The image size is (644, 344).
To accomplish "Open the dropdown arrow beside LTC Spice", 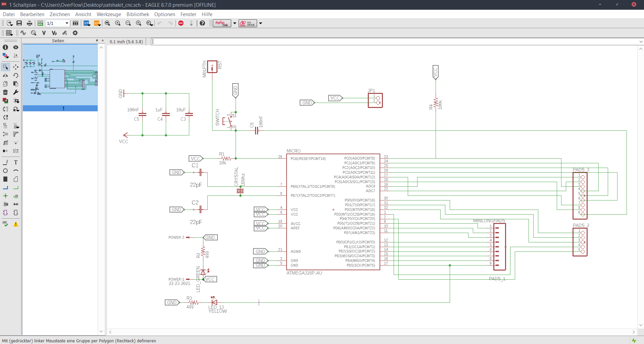I will (260, 23).
